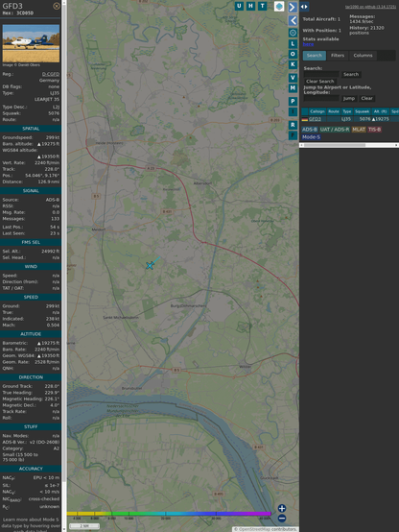Click the LJ35 type cell in the table
The width and height of the screenshot is (399, 532).
(346, 119)
